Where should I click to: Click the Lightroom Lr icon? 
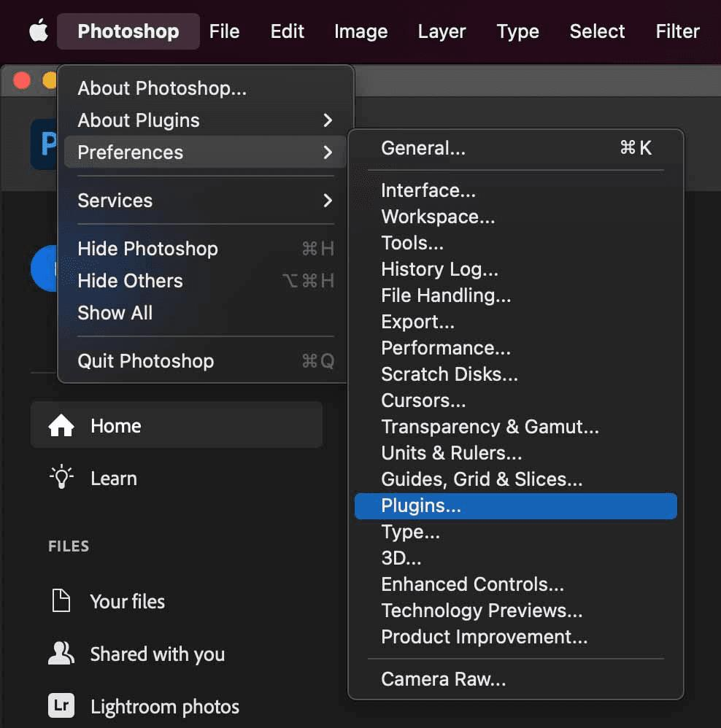(x=61, y=706)
